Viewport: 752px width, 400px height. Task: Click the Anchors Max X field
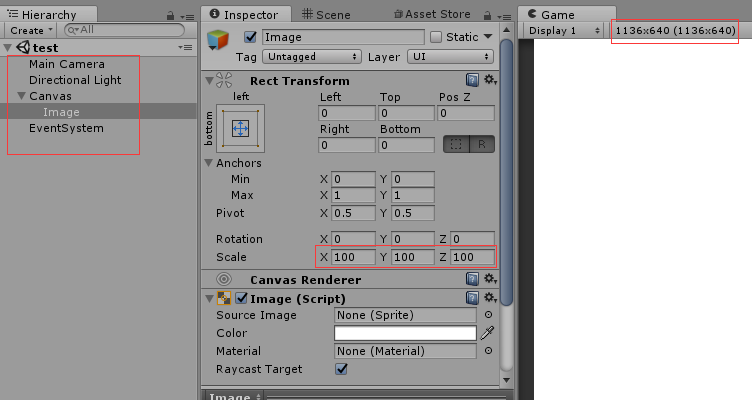[x=353, y=195]
